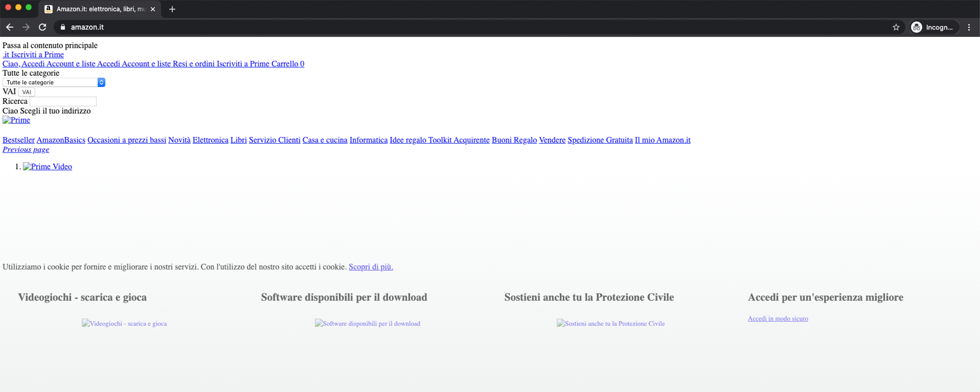Close the Amazon.it tab
Screen dimensions: 980x392
[153, 9]
